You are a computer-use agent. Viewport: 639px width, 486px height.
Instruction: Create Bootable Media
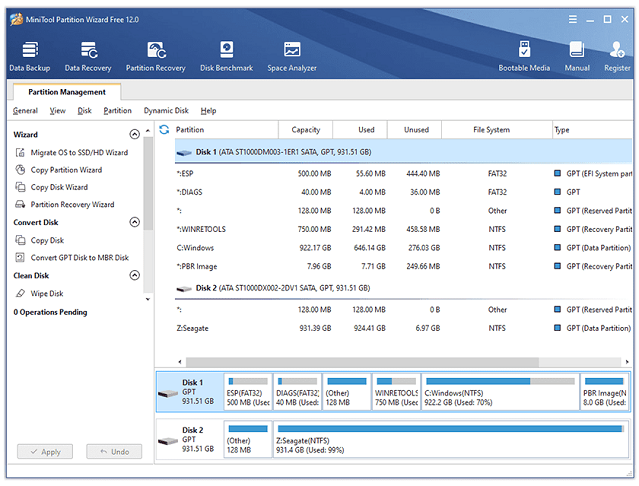tap(524, 56)
